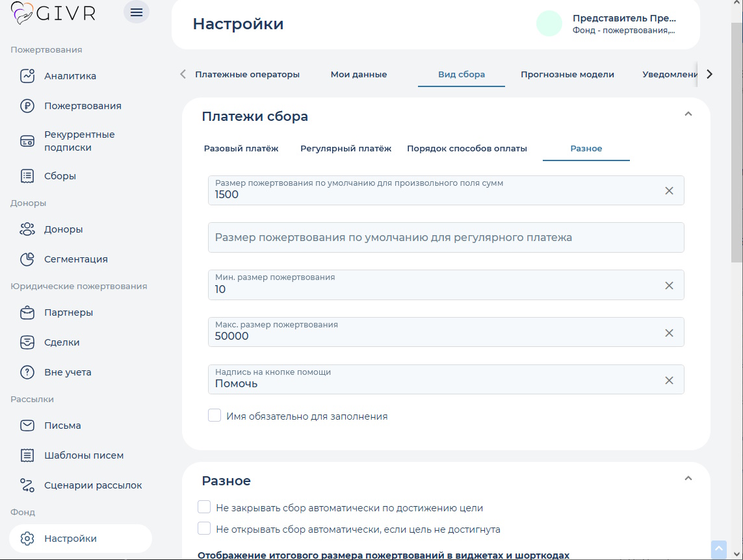This screenshot has height=560, width=743.
Task: Click the scrollbar down arrow
Action: (737, 554)
